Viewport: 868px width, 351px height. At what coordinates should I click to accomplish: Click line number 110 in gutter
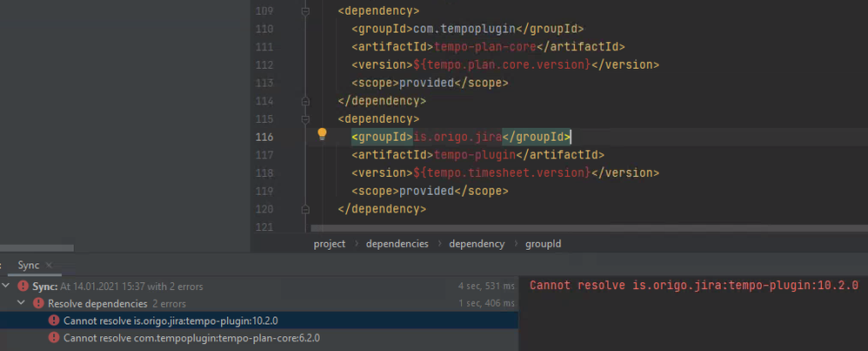click(x=264, y=29)
